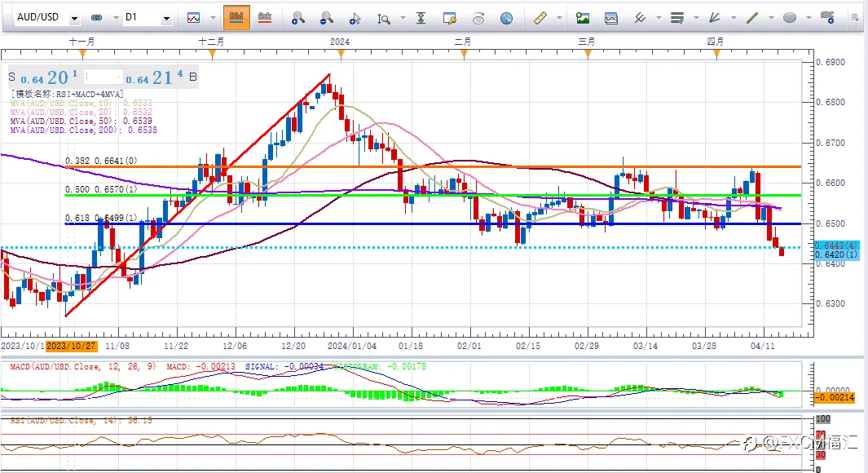Click the 0.618 0.6499 Fibonacci label
The width and height of the screenshot is (868, 473).
click(101, 218)
